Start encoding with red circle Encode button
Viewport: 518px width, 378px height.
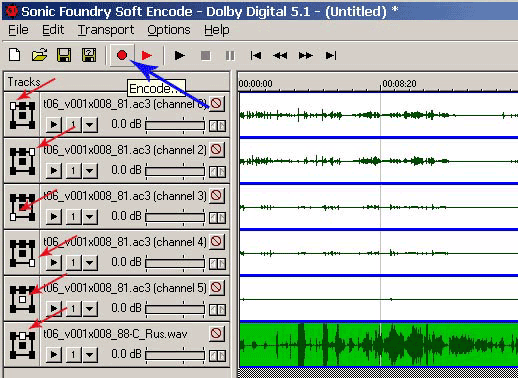122,55
